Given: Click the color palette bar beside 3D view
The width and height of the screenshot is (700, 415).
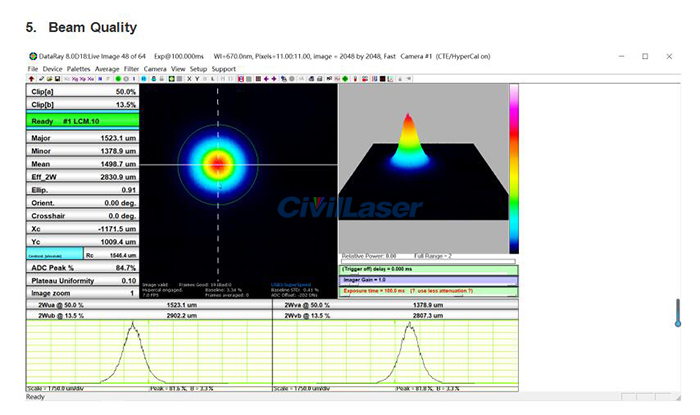Looking at the screenshot, I should coord(514,168).
